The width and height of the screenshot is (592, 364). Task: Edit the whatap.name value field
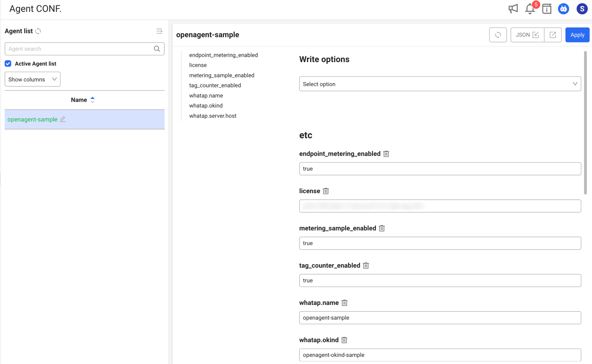440,318
